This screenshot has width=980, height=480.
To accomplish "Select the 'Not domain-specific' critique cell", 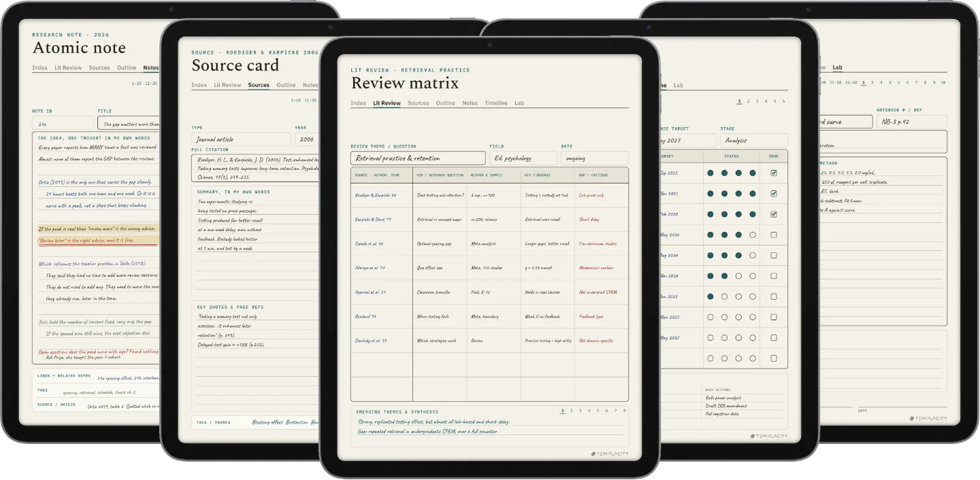I will click(x=602, y=341).
